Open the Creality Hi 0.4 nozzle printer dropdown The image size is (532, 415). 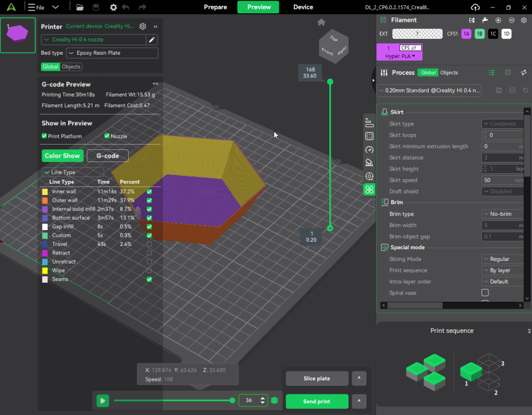coord(94,40)
